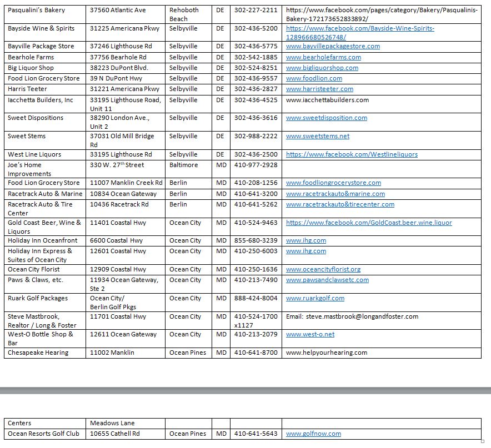Select Racetrack Auto & Marine cell
Image resolution: width=491 pixels, height=448 pixels.
tap(45, 194)
